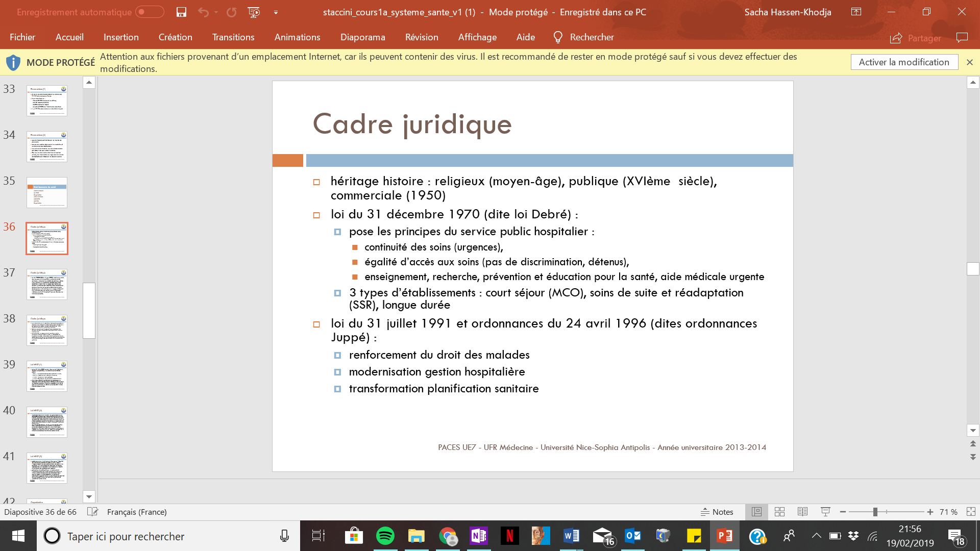Open Ribbon Display Options button
The height and width of the screenshot is (551, 980).
click(x=856, y=12)
